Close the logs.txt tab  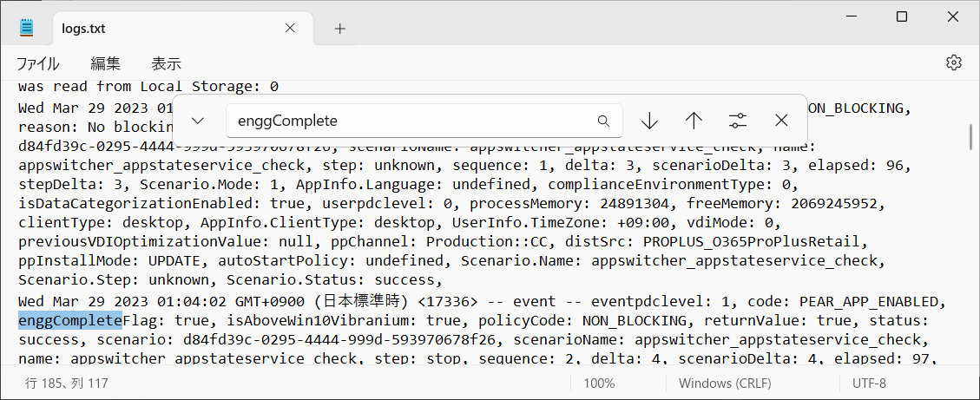coord(289,28)
